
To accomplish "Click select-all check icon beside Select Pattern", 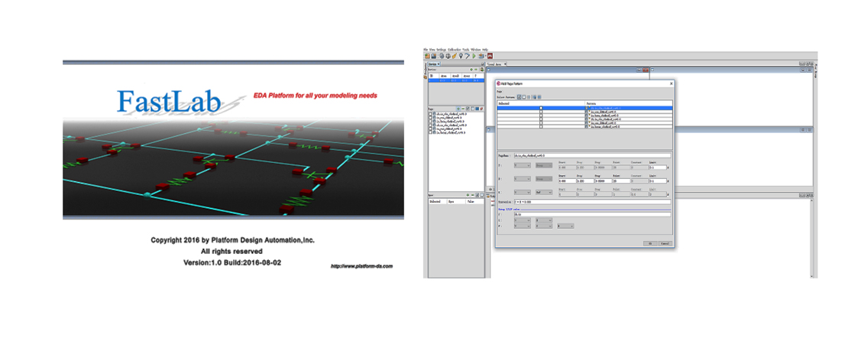I will point(520,97).
